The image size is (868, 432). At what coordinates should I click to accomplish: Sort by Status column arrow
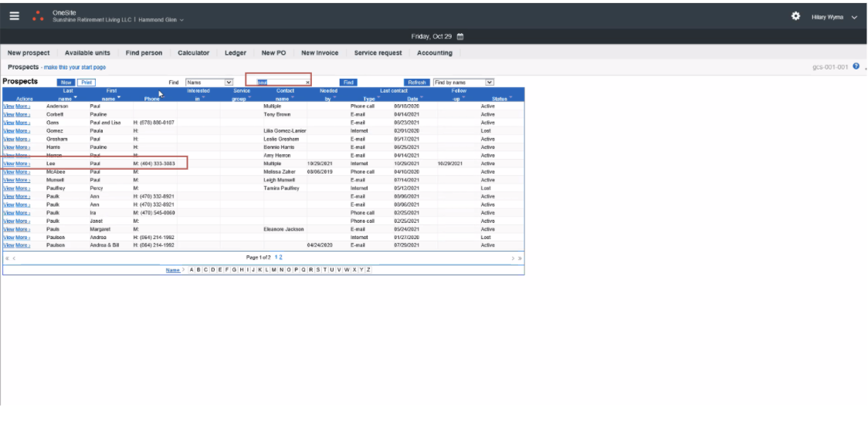click(510, 98)
